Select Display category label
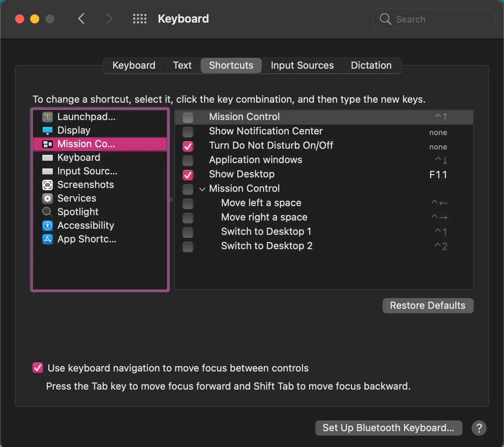 pos(74,130)
